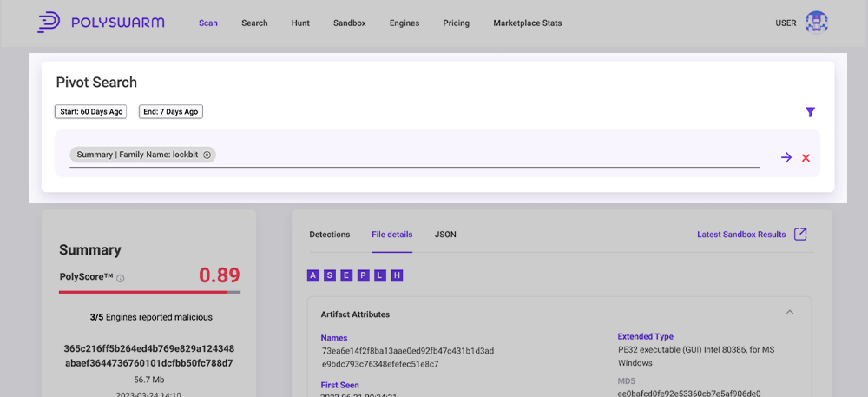Click the A tag badge
This screenshot has width=868, height=397.
[x=312, y=275]
